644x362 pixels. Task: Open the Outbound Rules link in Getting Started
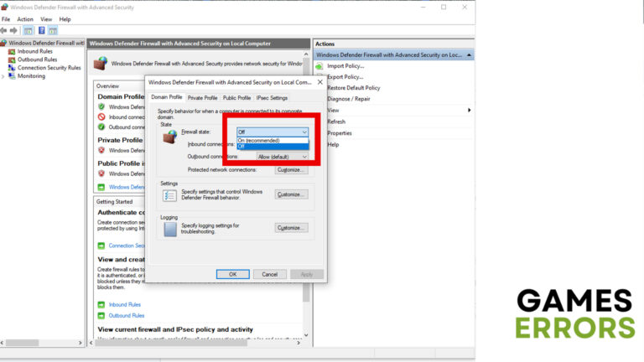click(x=127, y=316)
